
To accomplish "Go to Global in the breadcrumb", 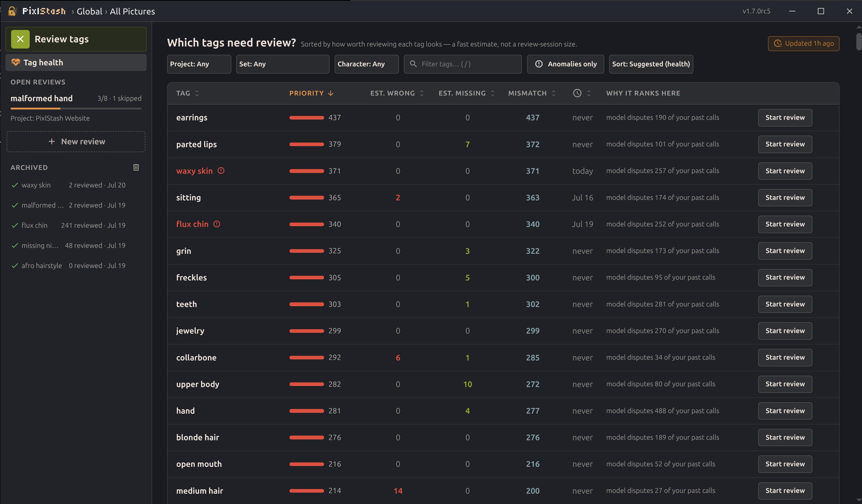I will pos(89,11).
